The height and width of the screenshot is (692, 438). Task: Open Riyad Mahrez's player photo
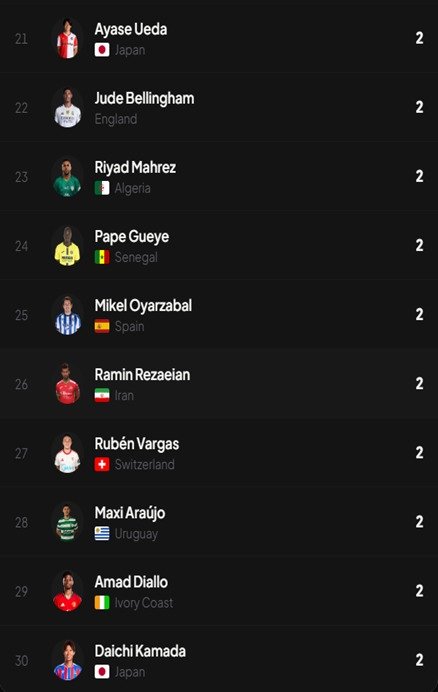[x=67, y=177]
